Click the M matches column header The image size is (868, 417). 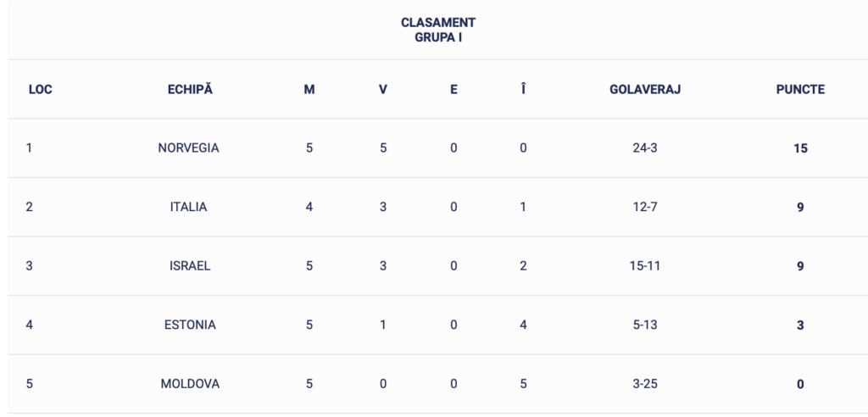pyautogui.click(x=309, y=90)
